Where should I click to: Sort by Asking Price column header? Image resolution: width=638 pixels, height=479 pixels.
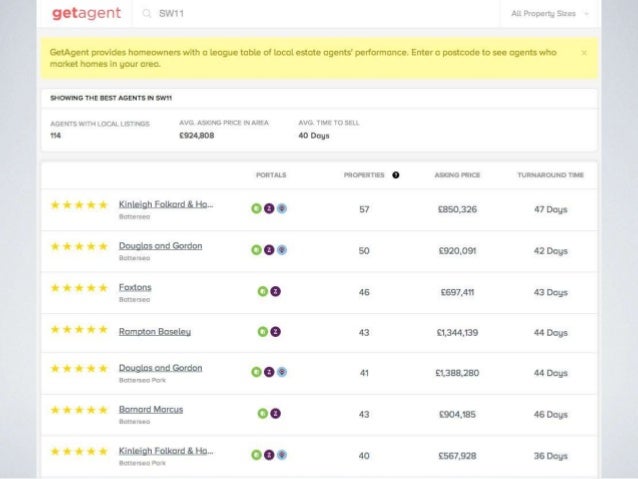click(457, 175)
